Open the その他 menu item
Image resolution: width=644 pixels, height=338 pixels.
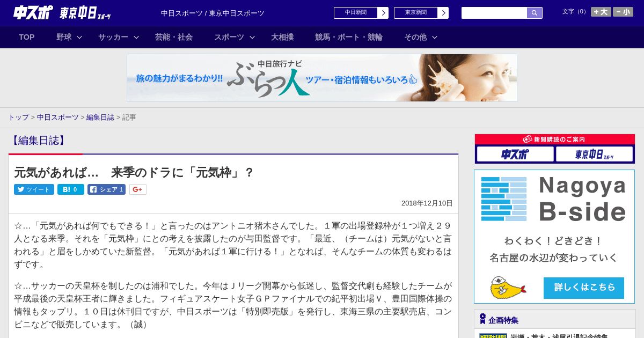(x=415, y=37)
